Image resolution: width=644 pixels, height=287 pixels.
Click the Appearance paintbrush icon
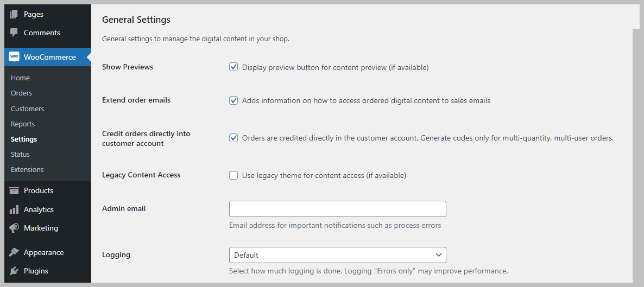(14, 252)
